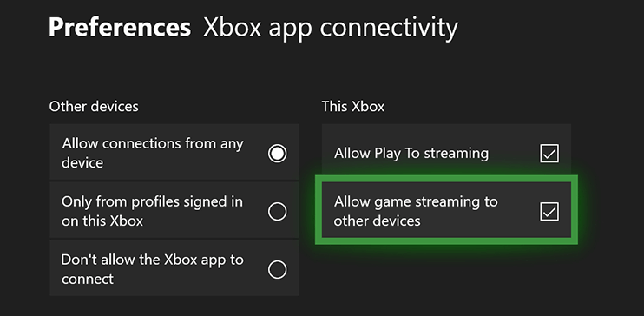Click the 'Other devices' section header
This screenshot has height=316, width=644.
pos(94,107)
